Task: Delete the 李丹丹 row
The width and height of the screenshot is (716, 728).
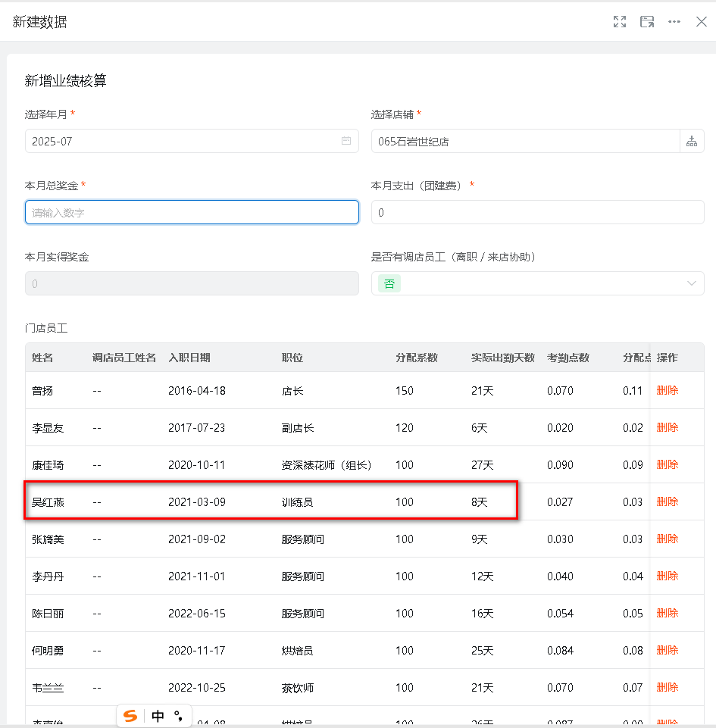Action: click(668, 576)
